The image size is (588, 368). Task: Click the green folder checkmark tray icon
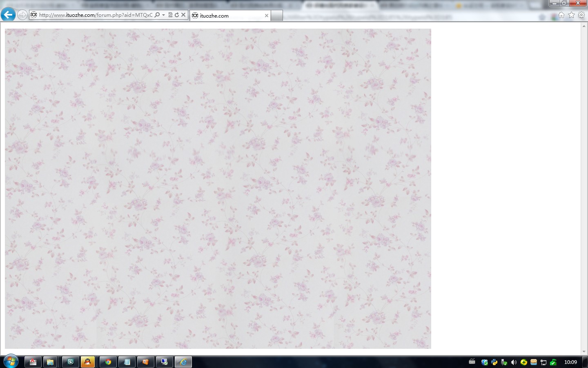point(553,362)
